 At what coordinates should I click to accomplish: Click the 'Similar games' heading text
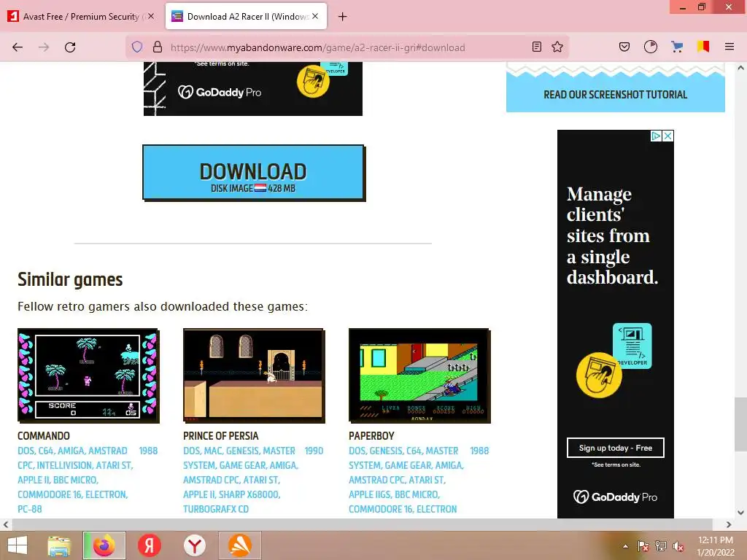tap(70, 279)
